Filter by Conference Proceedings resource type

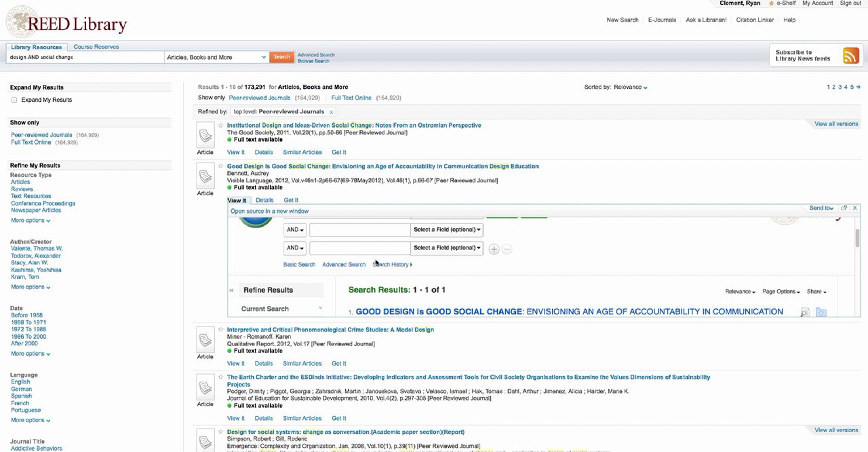click(x=43, y=203)
